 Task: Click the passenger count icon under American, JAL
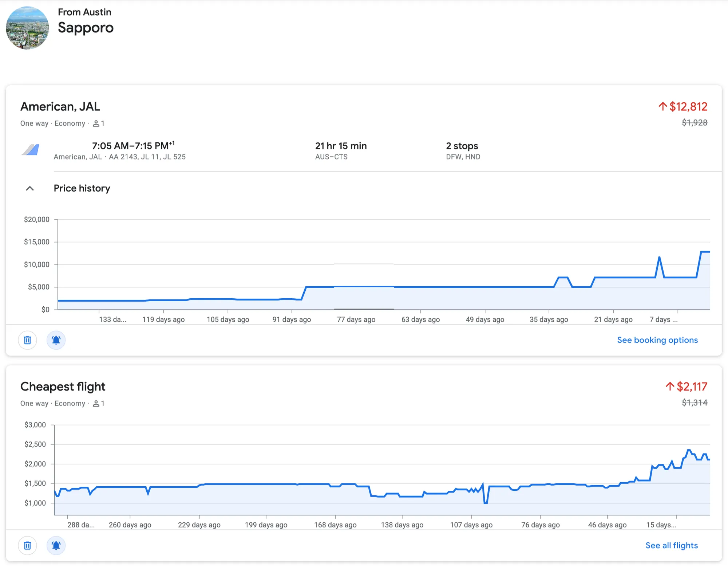(96, 123)
